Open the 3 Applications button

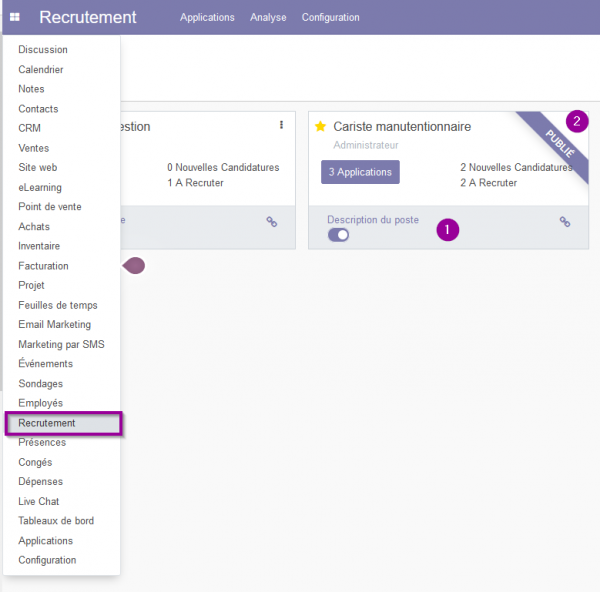[360, 172]
